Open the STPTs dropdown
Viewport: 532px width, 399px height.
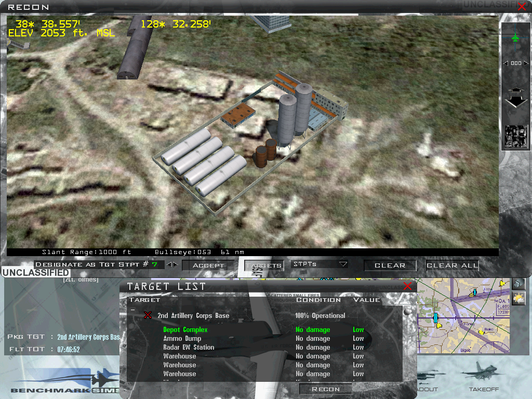[320, 264]
